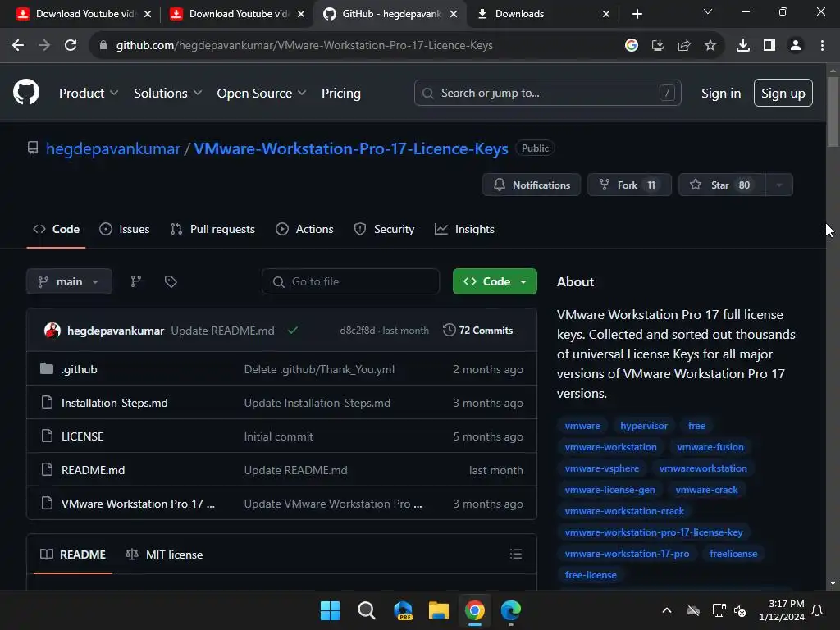Open Windows notifications bell
840x630 pixels.
click(818, 610)
